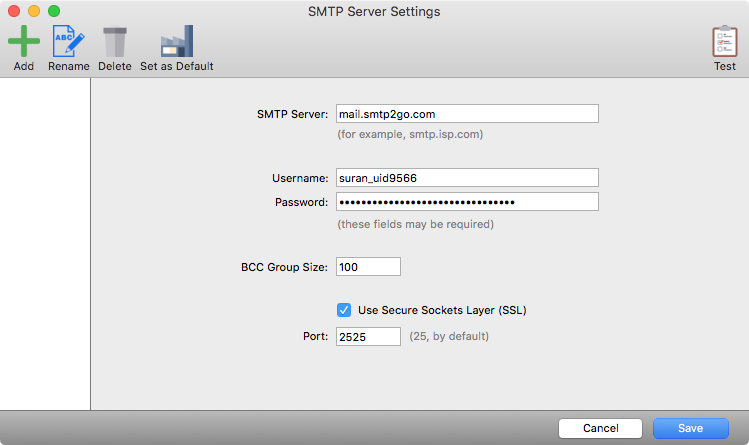Click the Set as Default icon

176,42
